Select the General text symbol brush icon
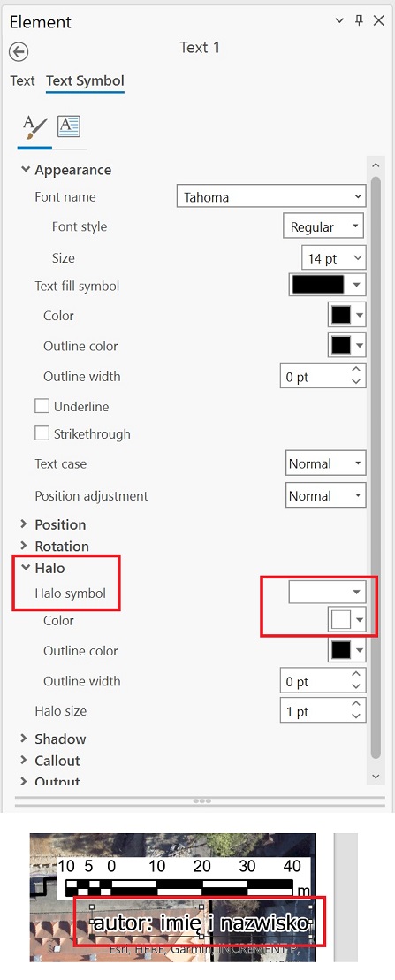The width and height of the screenshot is (395, 980). coord(34,127)
